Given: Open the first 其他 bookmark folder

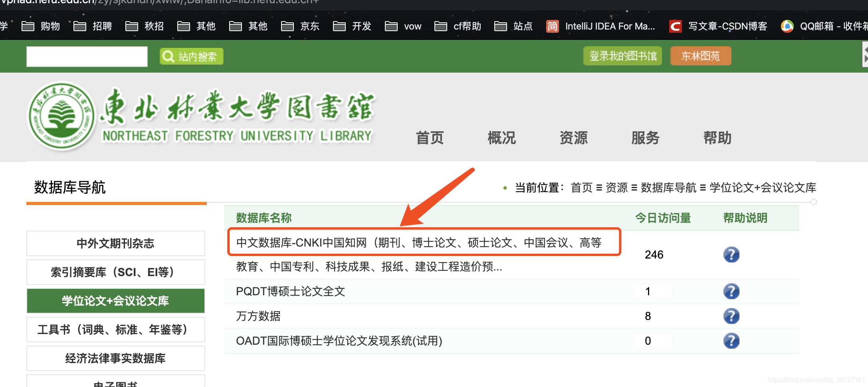Looking at the screenshot, I should (196, 26).
